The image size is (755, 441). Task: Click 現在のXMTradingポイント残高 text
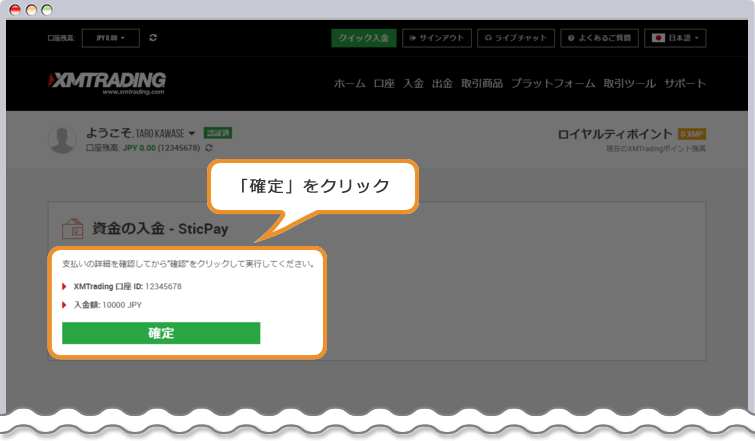(x=656, y=149)
